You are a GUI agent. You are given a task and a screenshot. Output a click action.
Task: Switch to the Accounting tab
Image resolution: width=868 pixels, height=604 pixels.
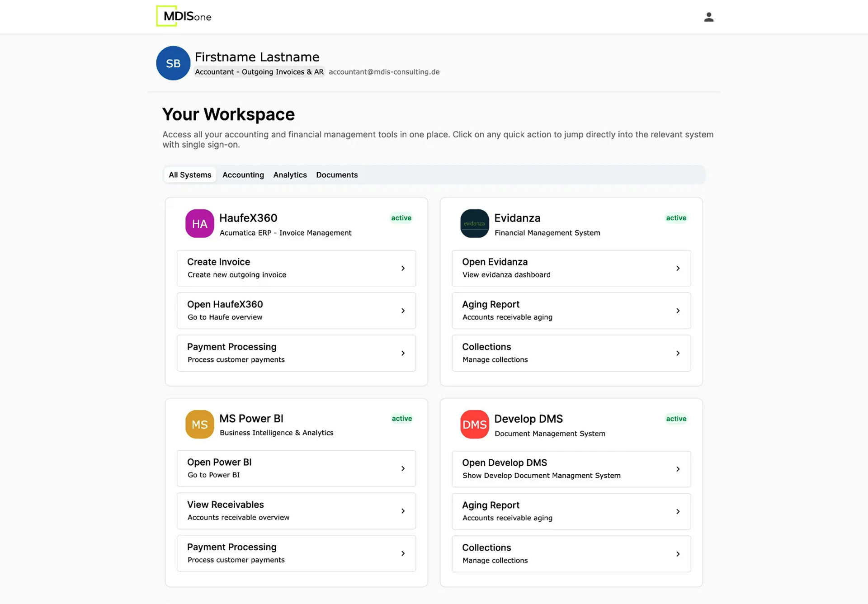(x=243, y=175)
